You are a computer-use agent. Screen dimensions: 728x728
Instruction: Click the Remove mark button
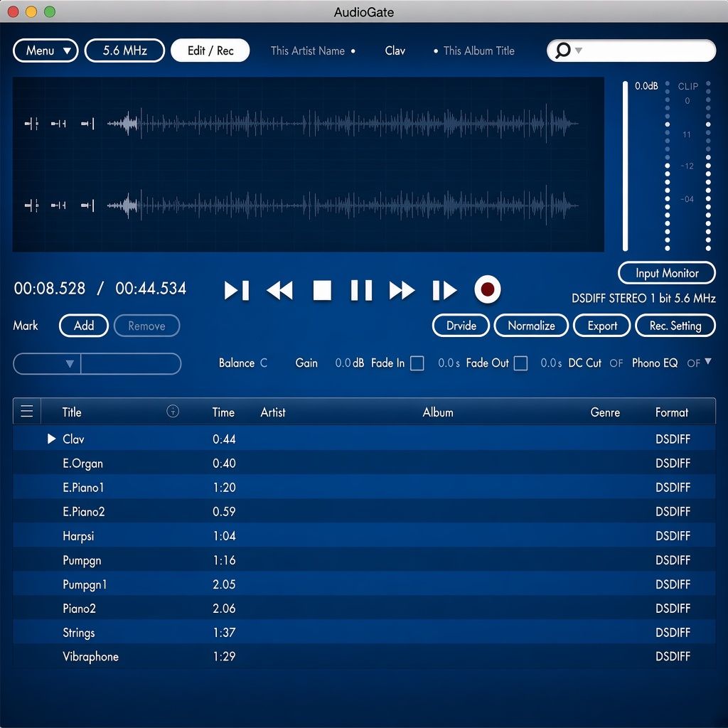146,326
